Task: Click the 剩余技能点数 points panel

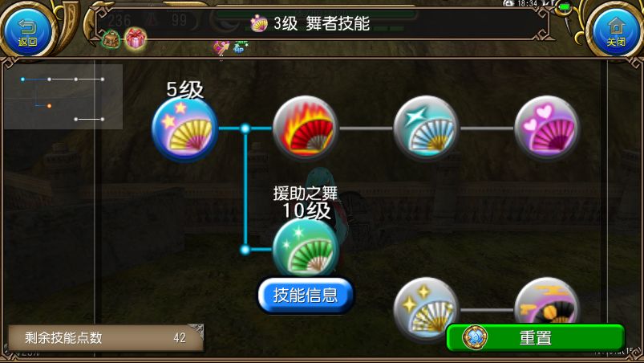Action: coord(106,338)
